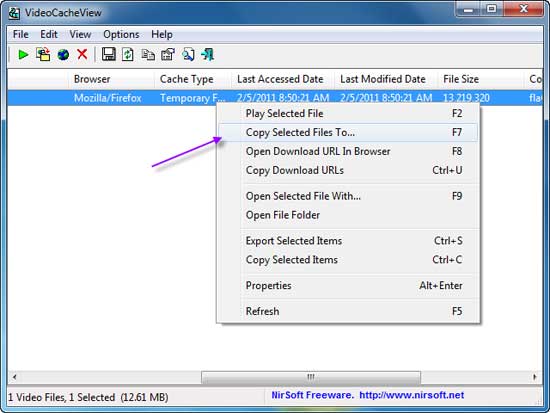Click the Copy Selected Files To toolbar icon
Image resolution: width=550 pixels, height=413 pixels.
[43, 55]
